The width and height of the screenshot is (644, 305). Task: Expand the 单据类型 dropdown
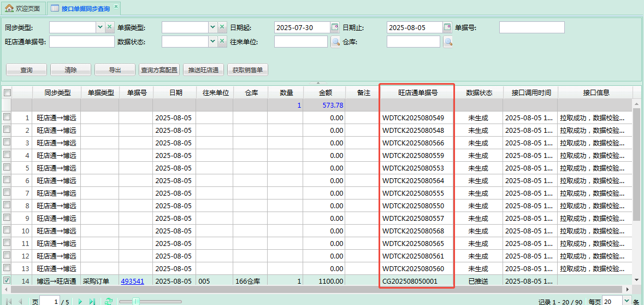point(212,27)
